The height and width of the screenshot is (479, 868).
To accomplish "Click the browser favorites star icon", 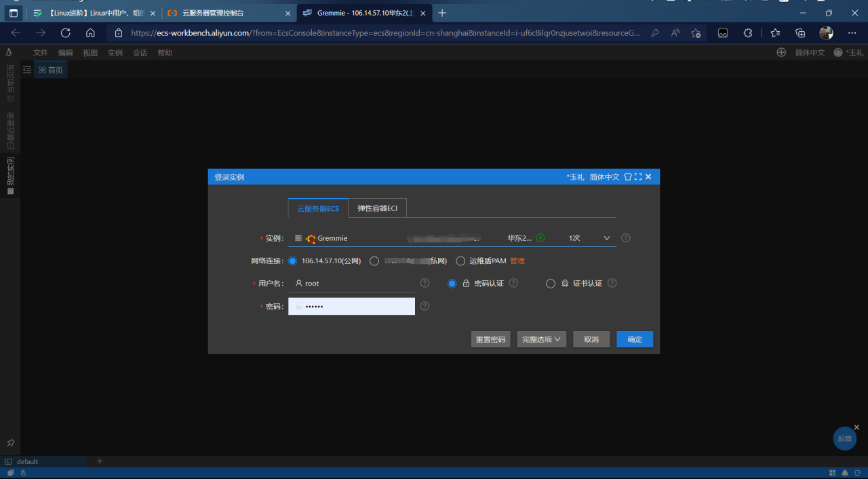I will [x=775, y=33].
